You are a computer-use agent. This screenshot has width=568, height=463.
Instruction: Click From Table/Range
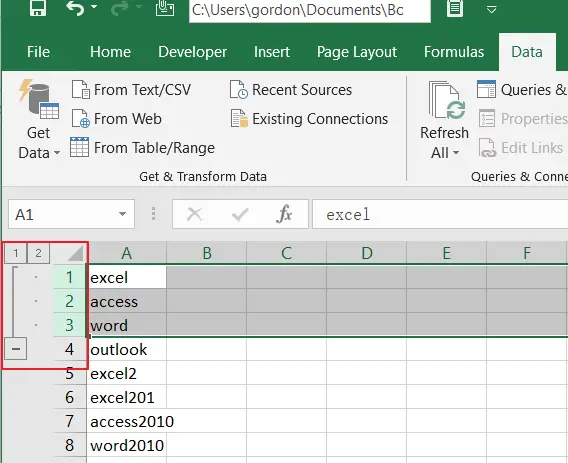[x=143, y=148]
